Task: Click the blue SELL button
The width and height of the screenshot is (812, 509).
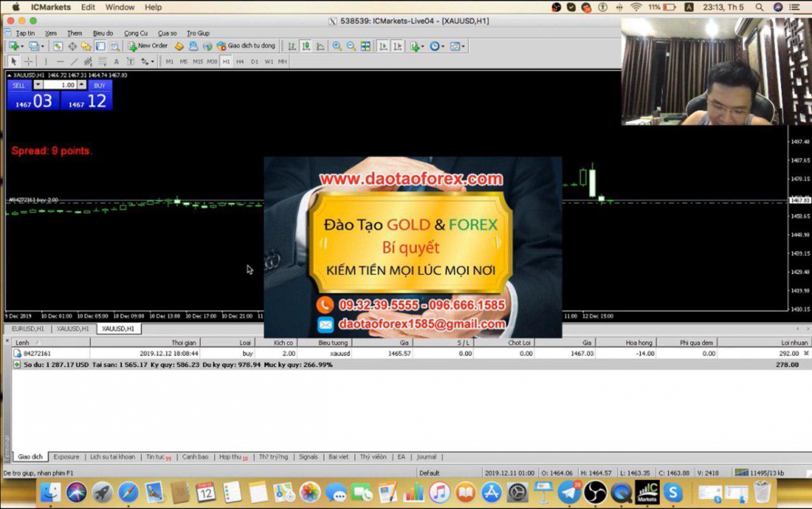Action: (19, 85)
